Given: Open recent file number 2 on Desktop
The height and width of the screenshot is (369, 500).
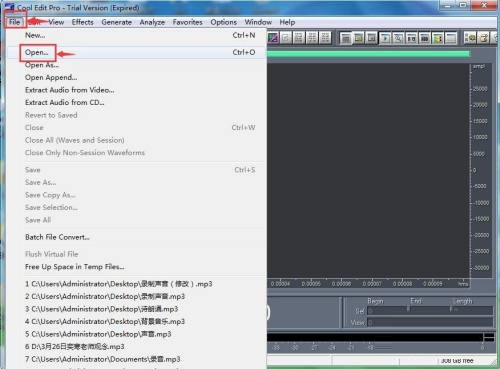Looking at the screenshot, I should 137,296.
